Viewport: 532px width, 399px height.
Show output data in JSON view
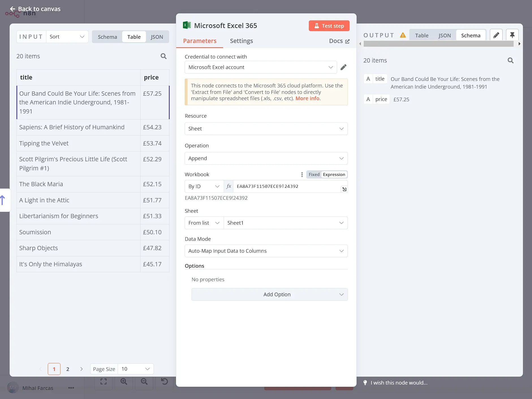445,35
